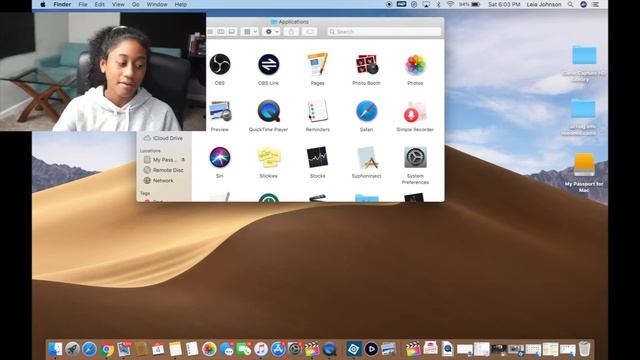The image size is (640, 360).
Task: Select the Safari app in Applications window
Action: [x=367, y=111]
